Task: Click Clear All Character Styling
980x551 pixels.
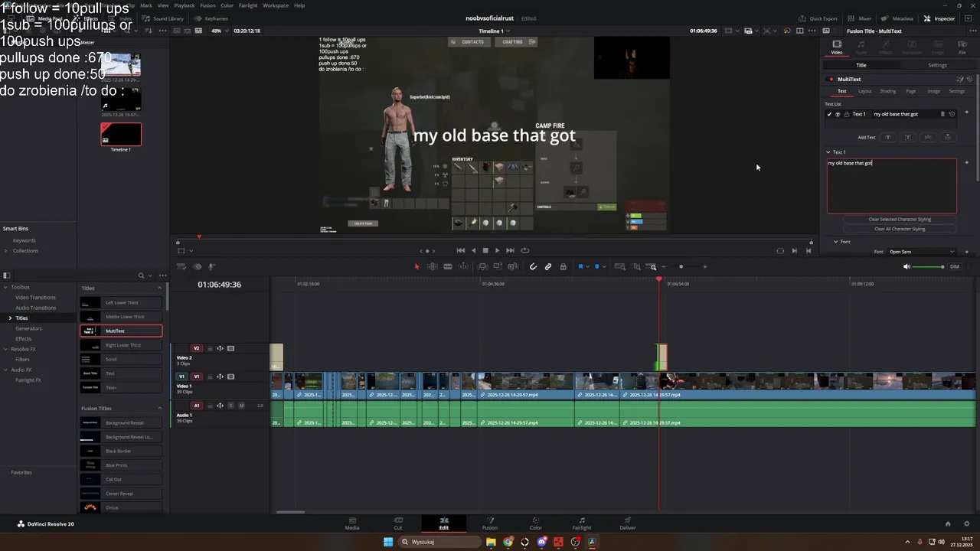Action: click(x=900, y=229)
